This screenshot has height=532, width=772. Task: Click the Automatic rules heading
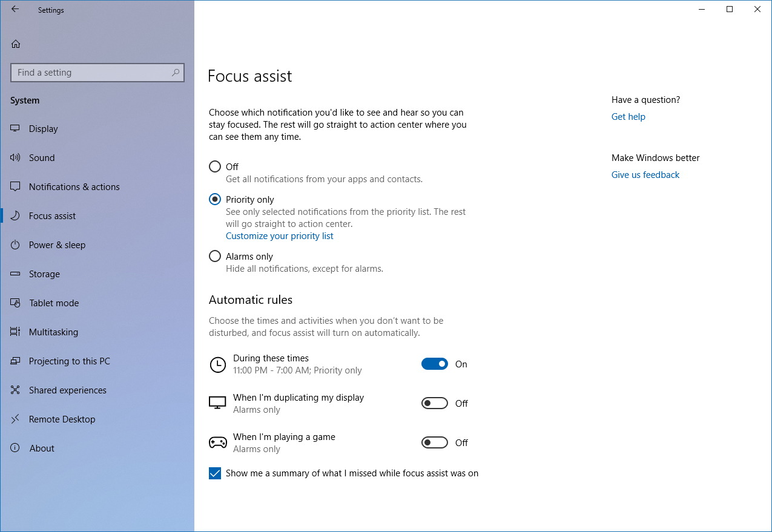pyautogui.click(x=251, y=300)
